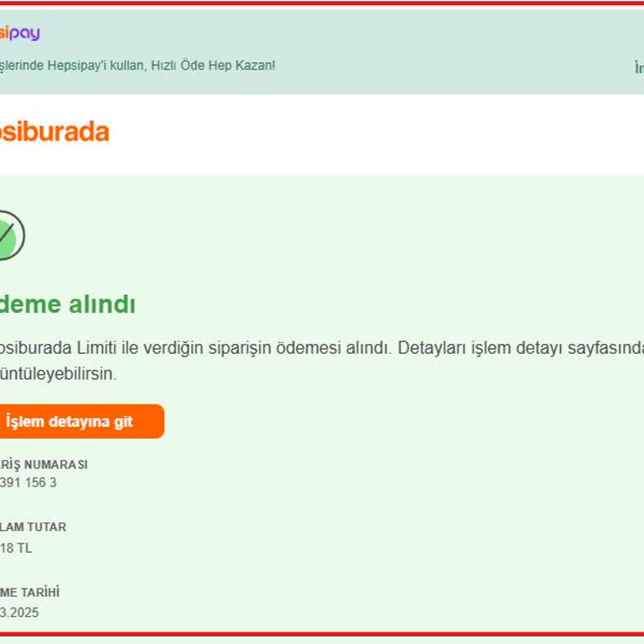
Task: Click the 'TUTAR' label
Action: pyautogui.click(x=48, y=527)
